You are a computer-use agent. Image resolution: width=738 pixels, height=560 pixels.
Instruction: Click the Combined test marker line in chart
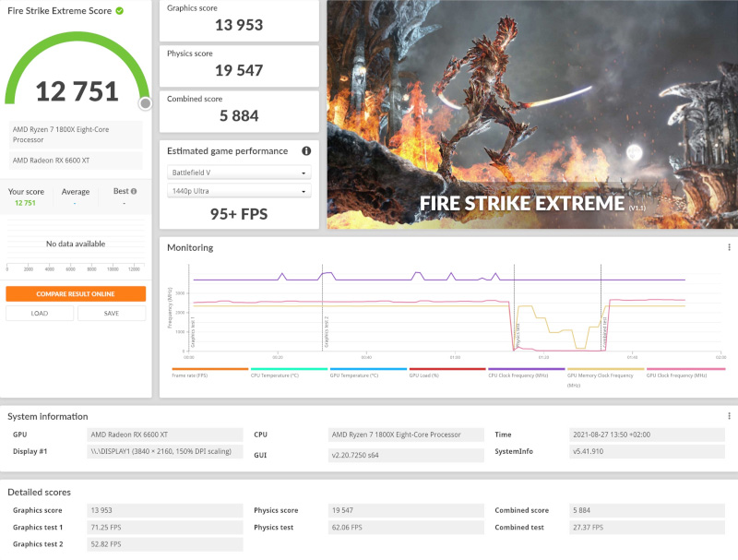(601, 308)
